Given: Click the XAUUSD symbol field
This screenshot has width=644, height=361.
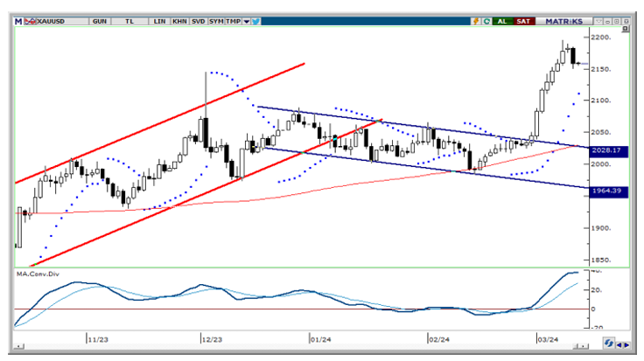Looking at the screenshot, I should pos(54,20).
